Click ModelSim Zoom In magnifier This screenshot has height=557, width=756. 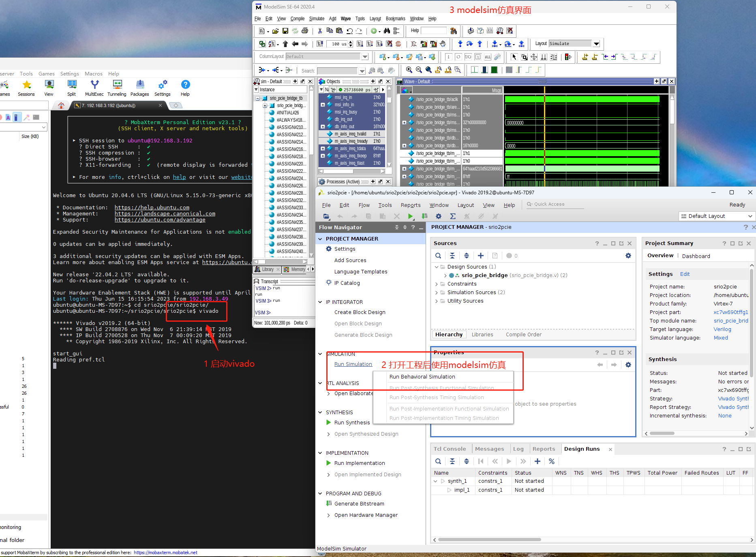click(x=409, y=70)
